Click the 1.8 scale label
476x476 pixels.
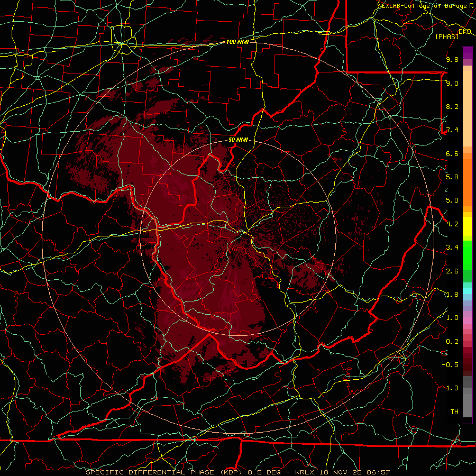click(452, 295)
